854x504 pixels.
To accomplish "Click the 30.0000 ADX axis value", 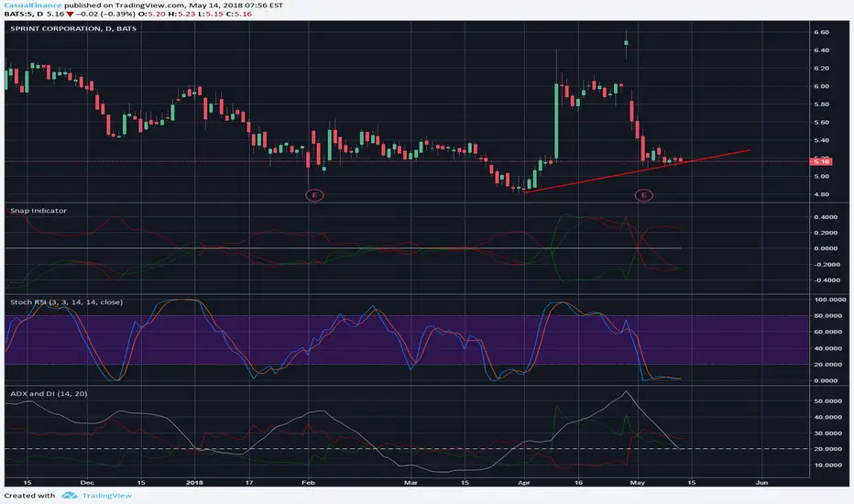I will (827, 433).
